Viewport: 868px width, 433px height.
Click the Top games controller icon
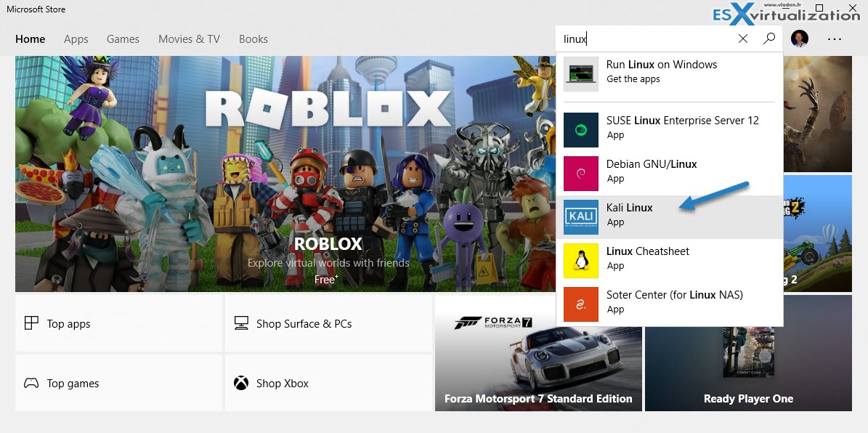[31, 383]
